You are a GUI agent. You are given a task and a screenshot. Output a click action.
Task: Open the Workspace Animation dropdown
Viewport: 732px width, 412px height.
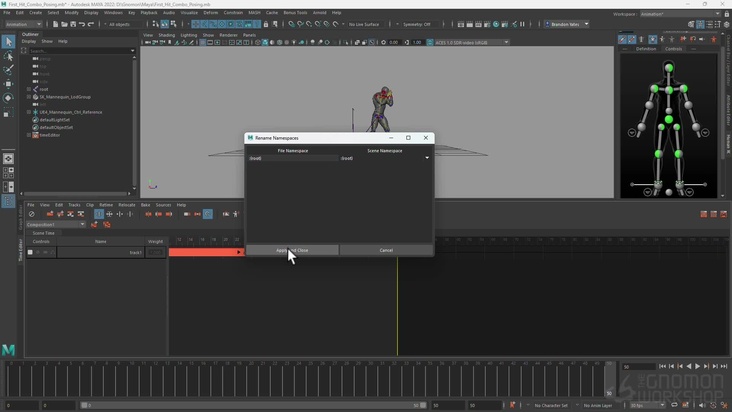coord(680,14)
